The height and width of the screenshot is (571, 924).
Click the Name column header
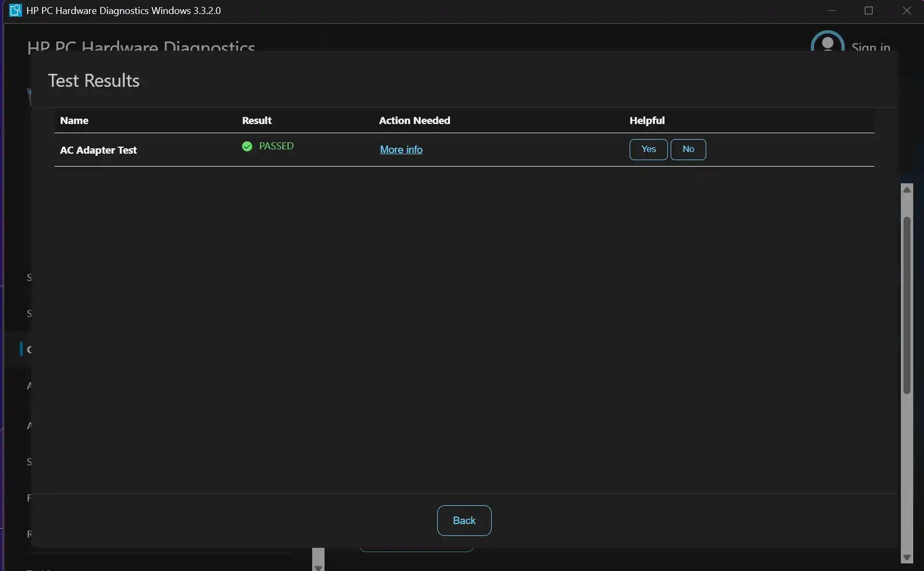[74, 120]
